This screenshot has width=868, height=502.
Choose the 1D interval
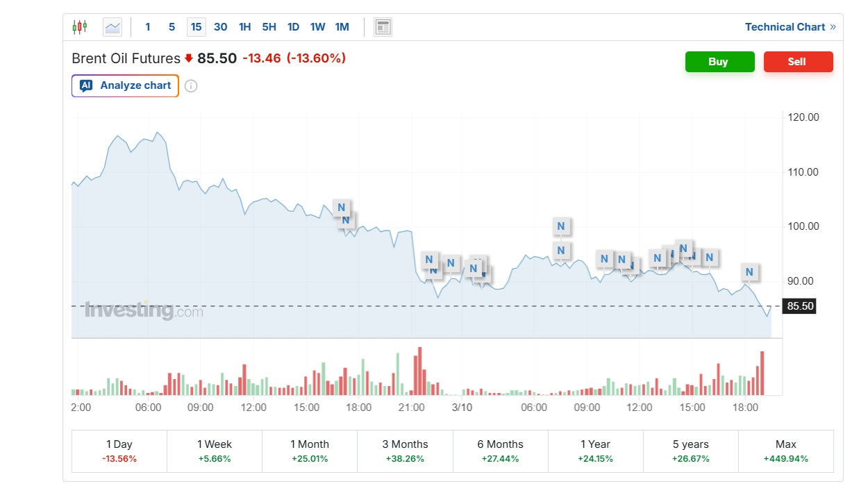(293, 27)
